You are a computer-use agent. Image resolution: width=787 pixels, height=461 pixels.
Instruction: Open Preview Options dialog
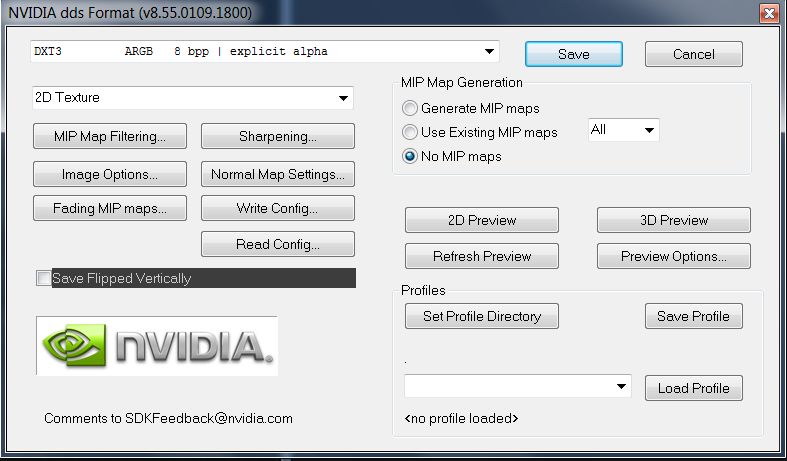click(x=674, y=256)
